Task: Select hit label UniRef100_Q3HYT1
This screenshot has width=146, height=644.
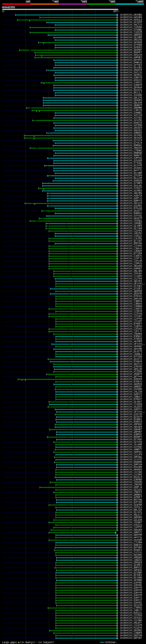Action: tap(131, 597)
